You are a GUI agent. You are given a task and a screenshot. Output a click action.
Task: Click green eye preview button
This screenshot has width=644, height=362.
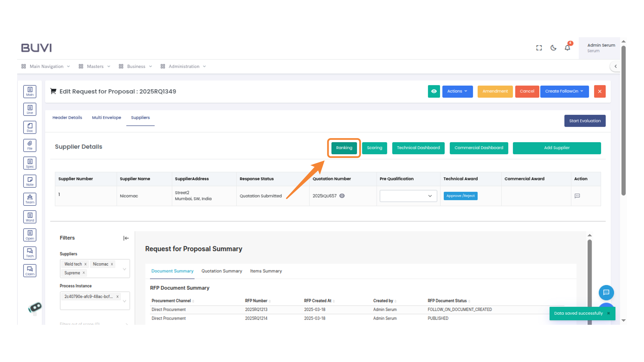coord(434,91)
